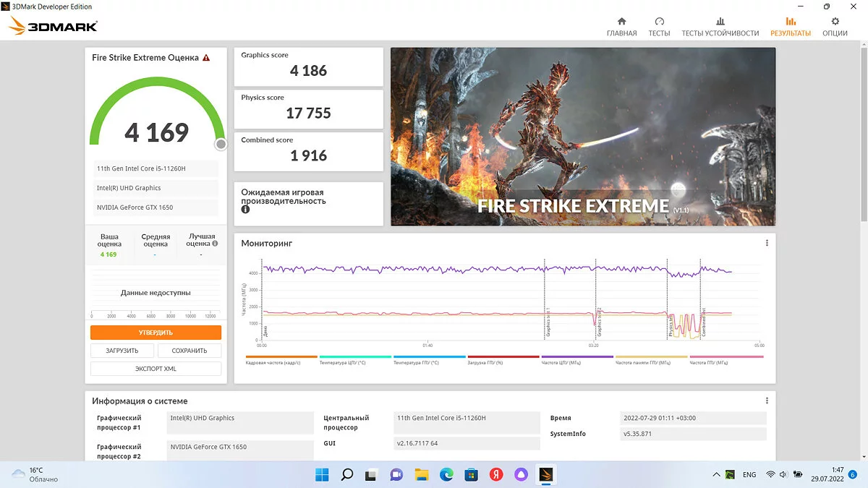
Task: Open the Мониторинг panel three-dot menu
Action: (x=767, y=244)
